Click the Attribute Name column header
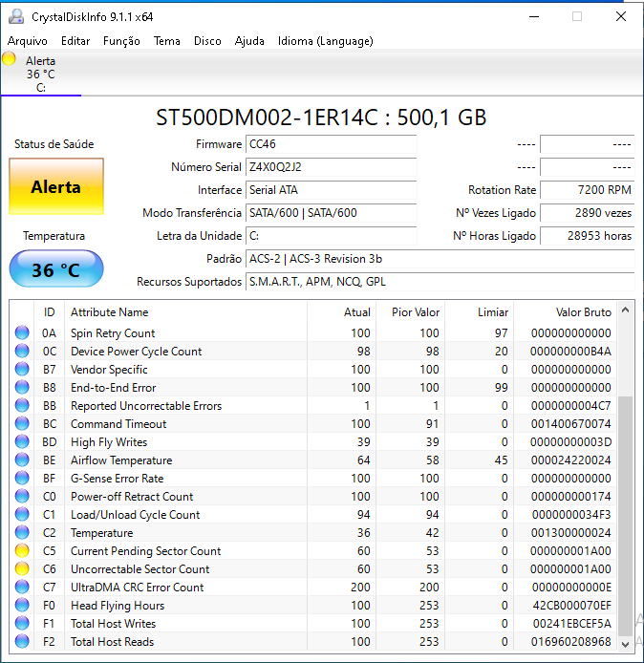 coord(185,312)
